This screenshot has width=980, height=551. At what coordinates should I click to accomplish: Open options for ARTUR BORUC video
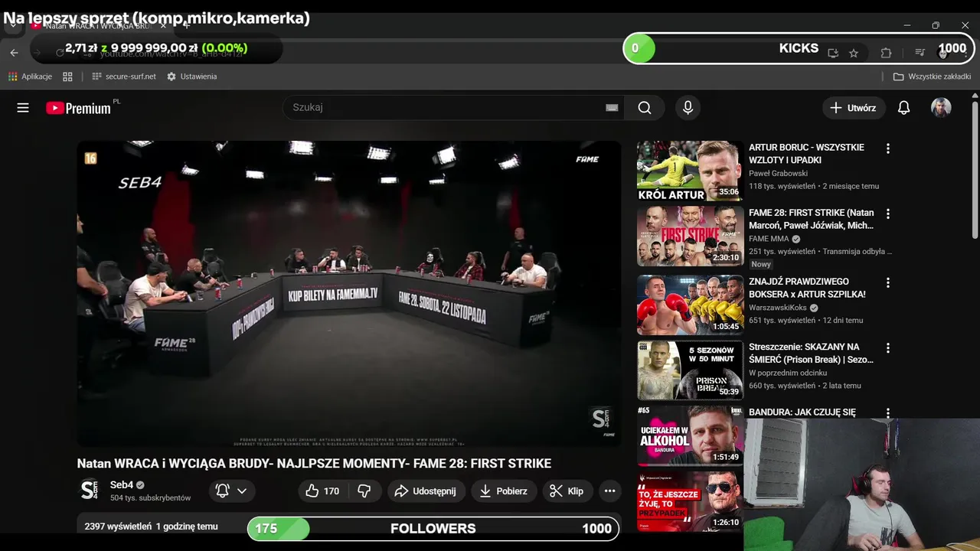click(888, 148)
